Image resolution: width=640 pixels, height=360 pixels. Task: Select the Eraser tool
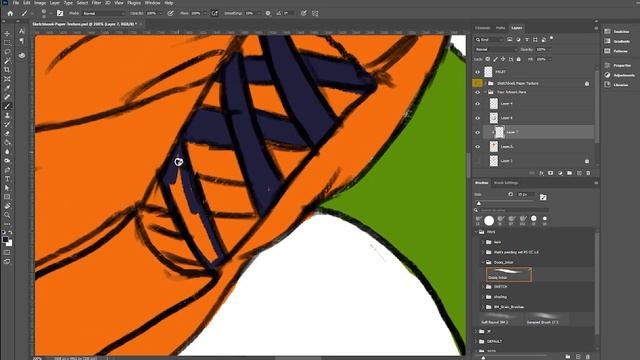[x=7, y=133]
